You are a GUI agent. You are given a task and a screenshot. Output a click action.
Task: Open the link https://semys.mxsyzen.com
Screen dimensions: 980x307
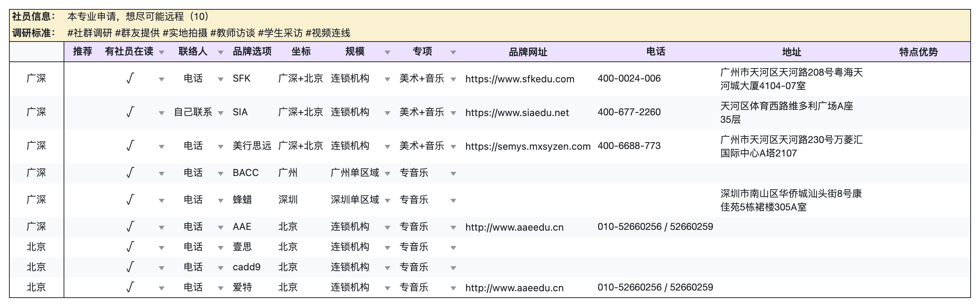tap(528, 146)
